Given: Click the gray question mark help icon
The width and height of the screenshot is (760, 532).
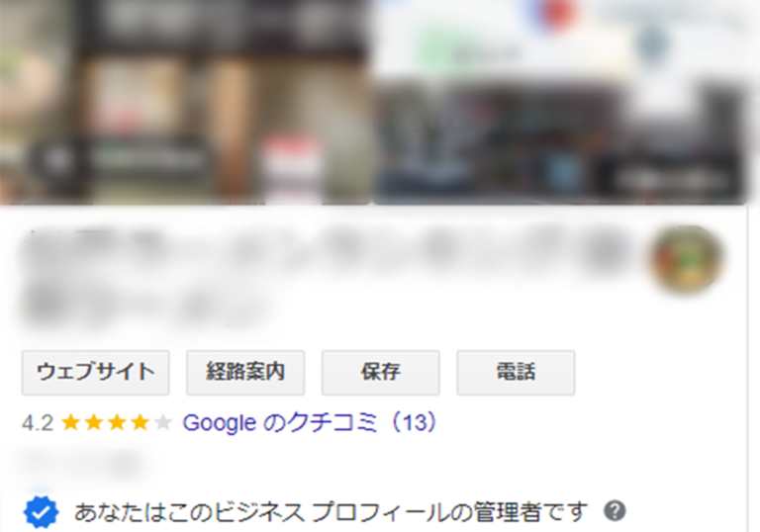Looking at the screenshot, I should [615, 511].
